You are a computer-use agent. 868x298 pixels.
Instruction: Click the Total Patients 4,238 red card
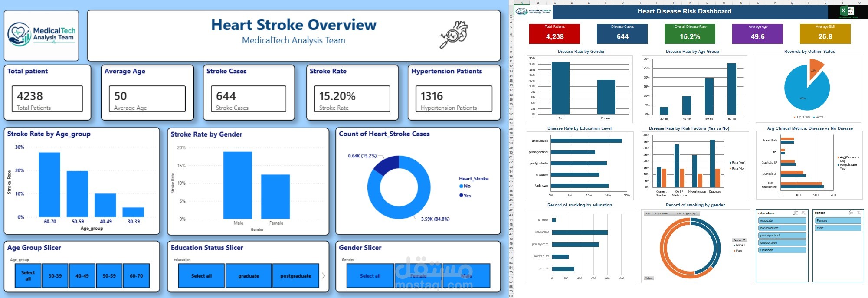click(x=554, y=33)
